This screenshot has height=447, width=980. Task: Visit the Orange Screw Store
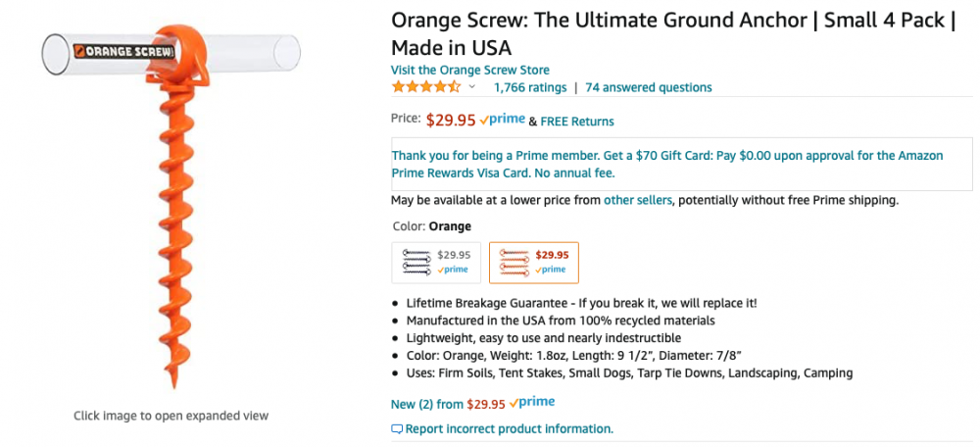click(x=470, y=70)
